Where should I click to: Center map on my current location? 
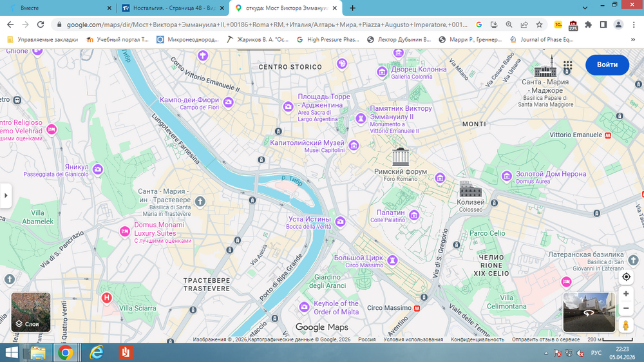[x=625, y=277]
